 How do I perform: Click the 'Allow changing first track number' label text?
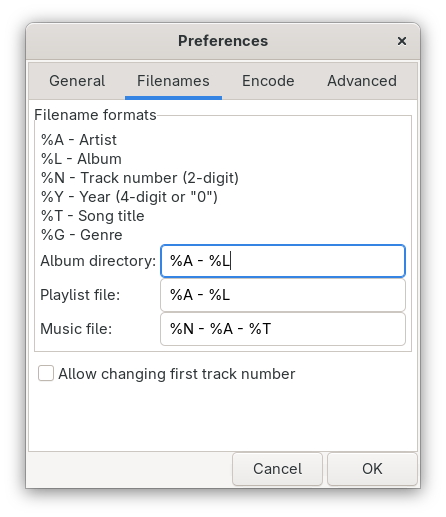177,374
